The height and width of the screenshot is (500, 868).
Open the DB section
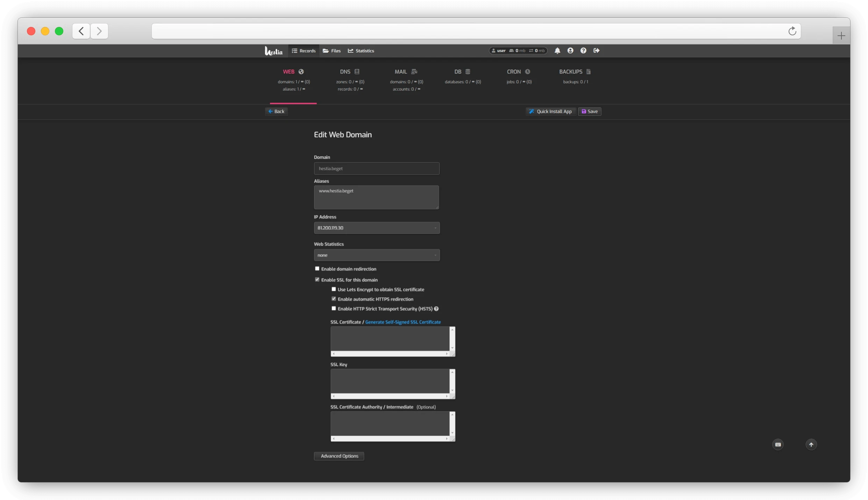pyautogui.click(x=462, y=71)
